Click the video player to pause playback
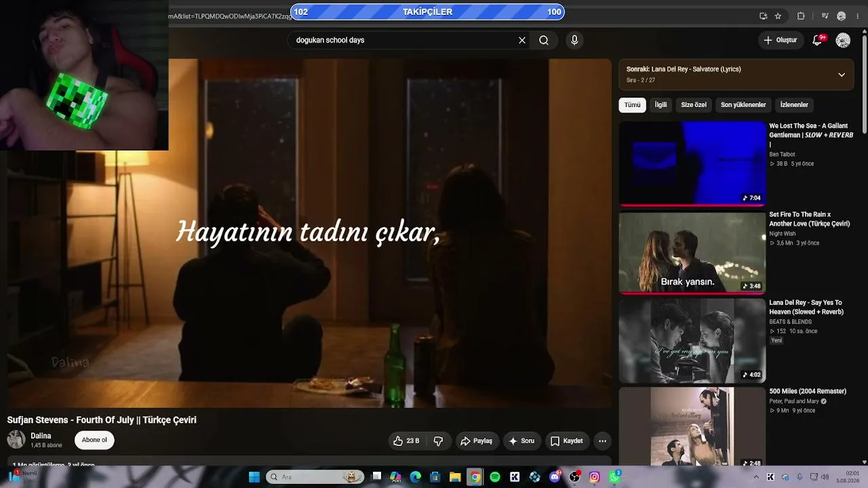This screenshot has height=488, width=868. pos(309,232)
